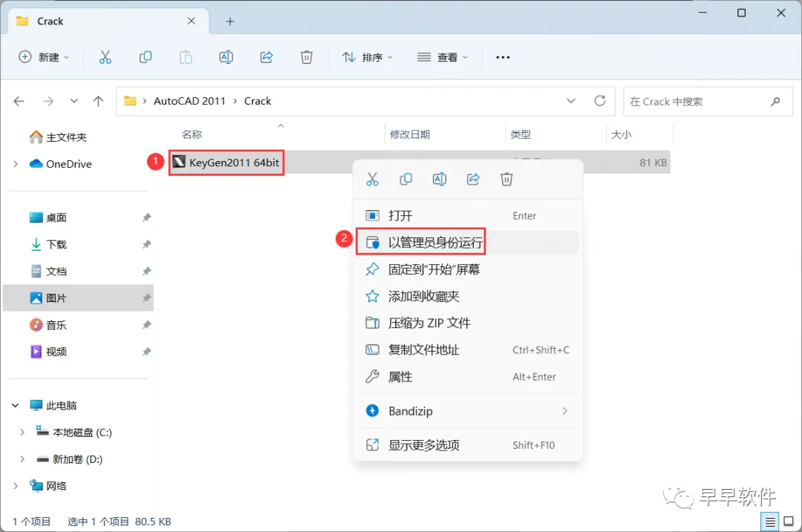Click the context menu Rename icon
The height and width of the screenshot is (532, 802).
[440, 180]
